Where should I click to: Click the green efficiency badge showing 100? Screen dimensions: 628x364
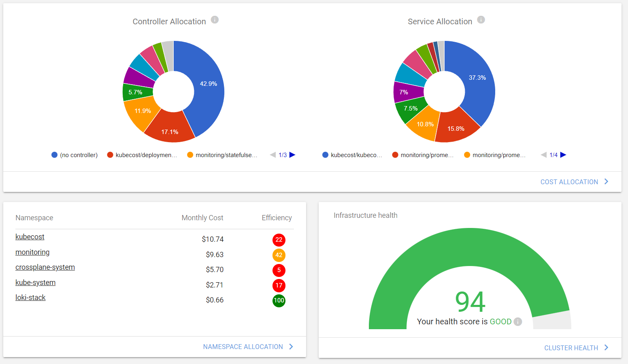[279, 300]
